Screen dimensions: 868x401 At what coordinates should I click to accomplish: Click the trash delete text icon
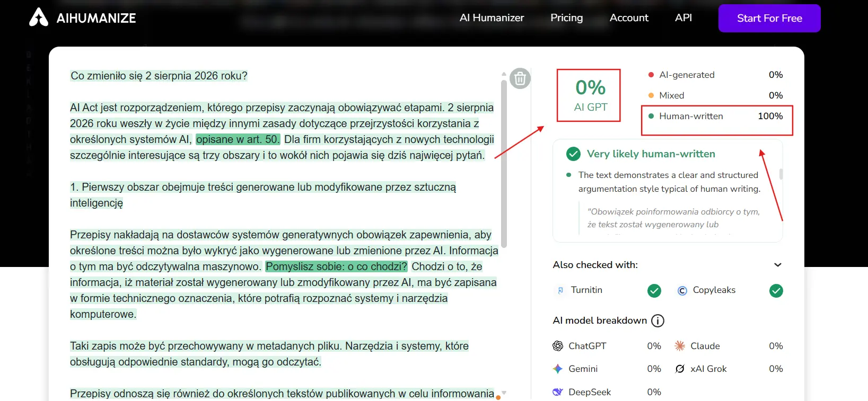pyautogui.click(x=520, y=79)
